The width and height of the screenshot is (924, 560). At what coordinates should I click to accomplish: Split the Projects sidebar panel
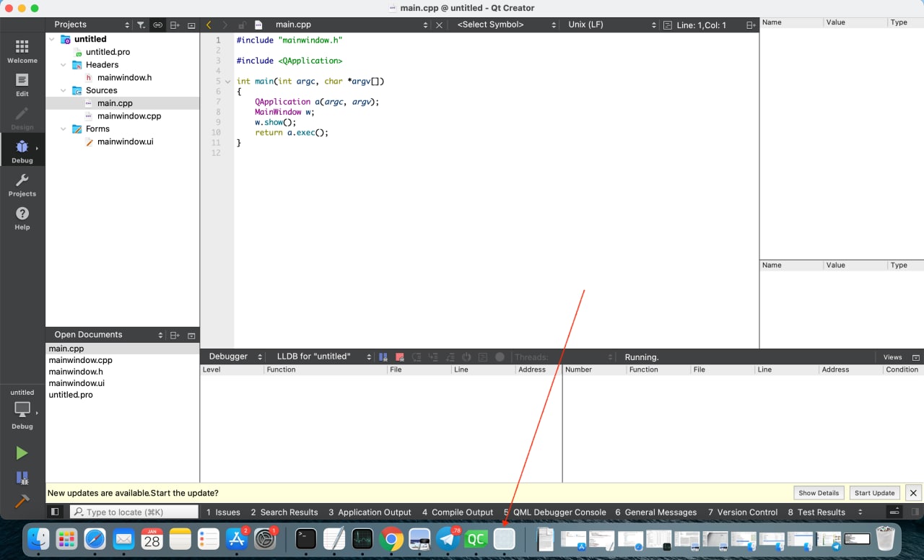coord(175,25)
